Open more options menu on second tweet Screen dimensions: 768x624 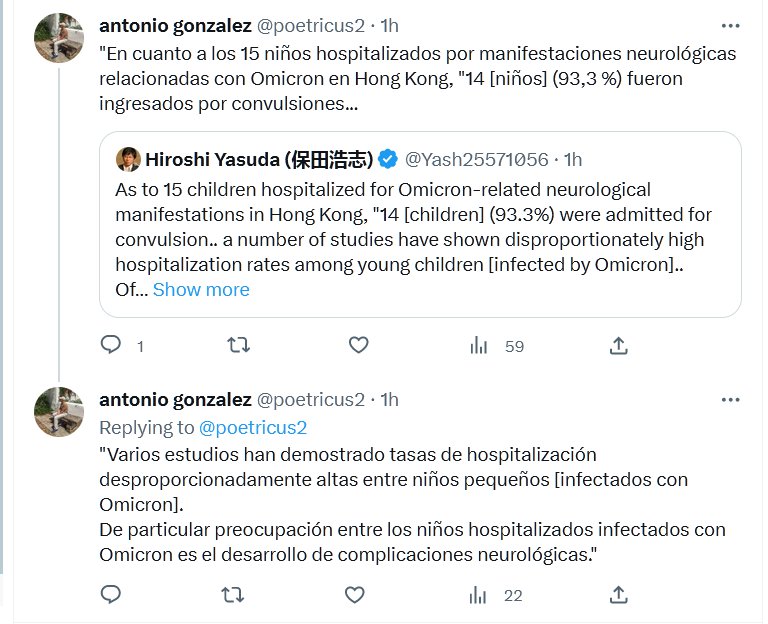[x=731, y=399]
